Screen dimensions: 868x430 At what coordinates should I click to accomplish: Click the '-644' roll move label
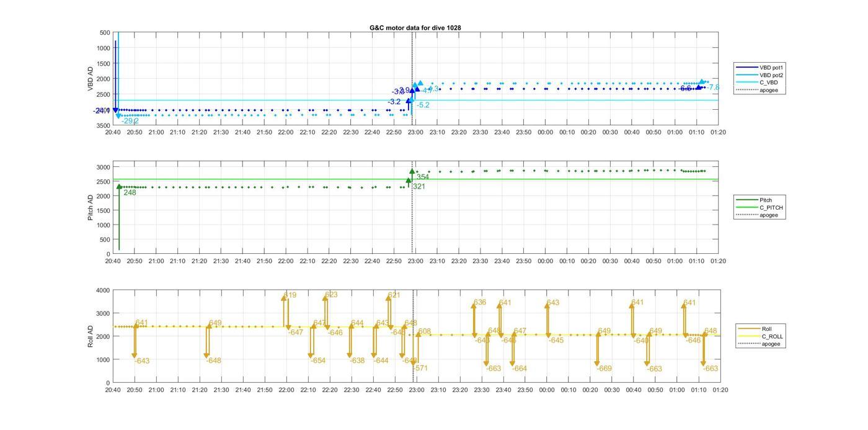pyautogui.click(x=381, y=361)
